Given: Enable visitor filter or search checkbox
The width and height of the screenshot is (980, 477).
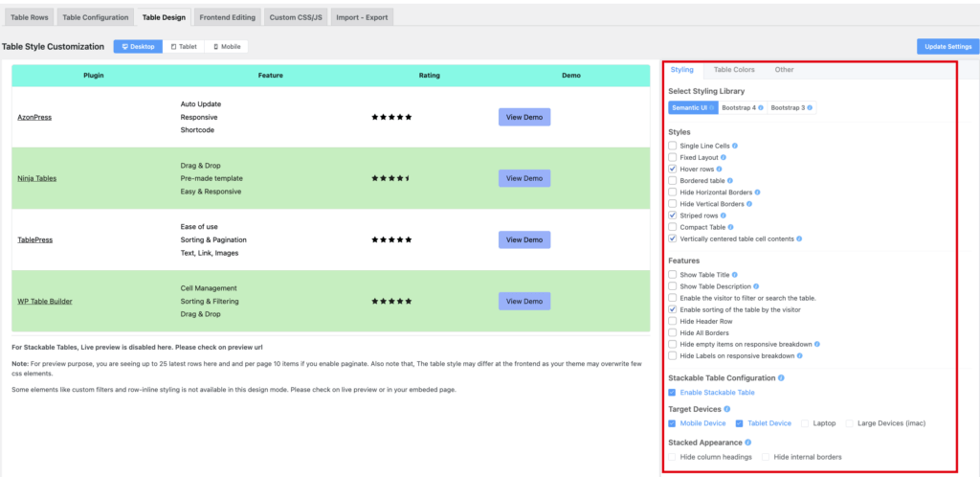Looking at the screenshot, I should 673,298.
